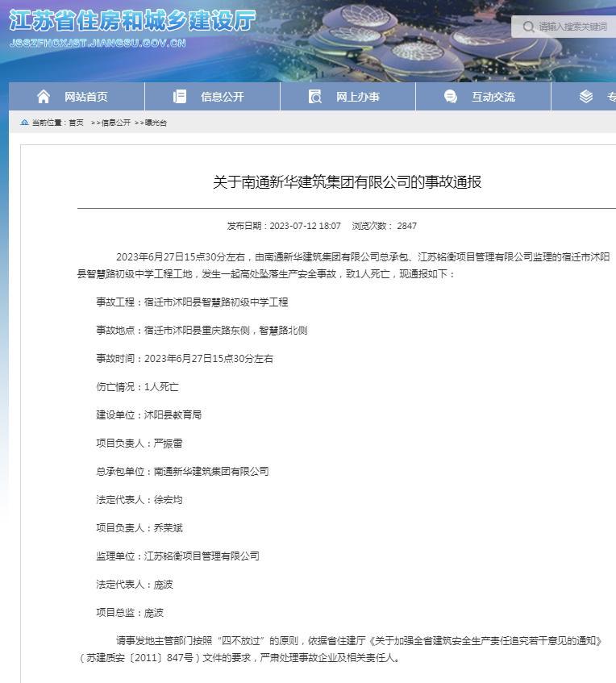Viewport: 616px width, 683px height.
Task: Open the 网站首页 menu item
Action: tap(77, 96)
